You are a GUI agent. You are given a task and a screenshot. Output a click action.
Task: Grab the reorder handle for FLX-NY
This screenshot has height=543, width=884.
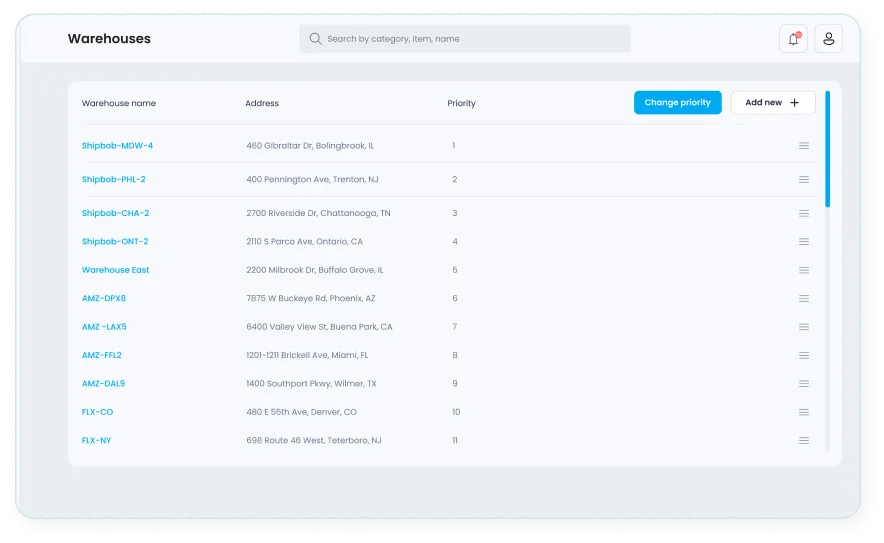(x=804, y=440)
